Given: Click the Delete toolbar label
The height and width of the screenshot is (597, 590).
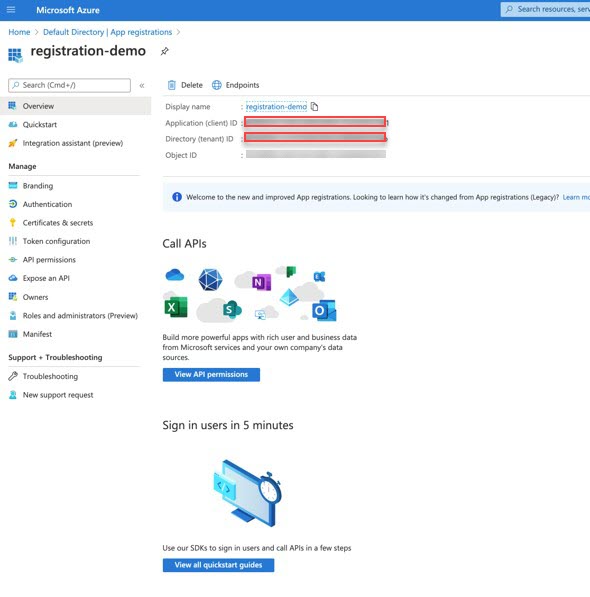Looking at the screenshot, I should coord(191,85).
